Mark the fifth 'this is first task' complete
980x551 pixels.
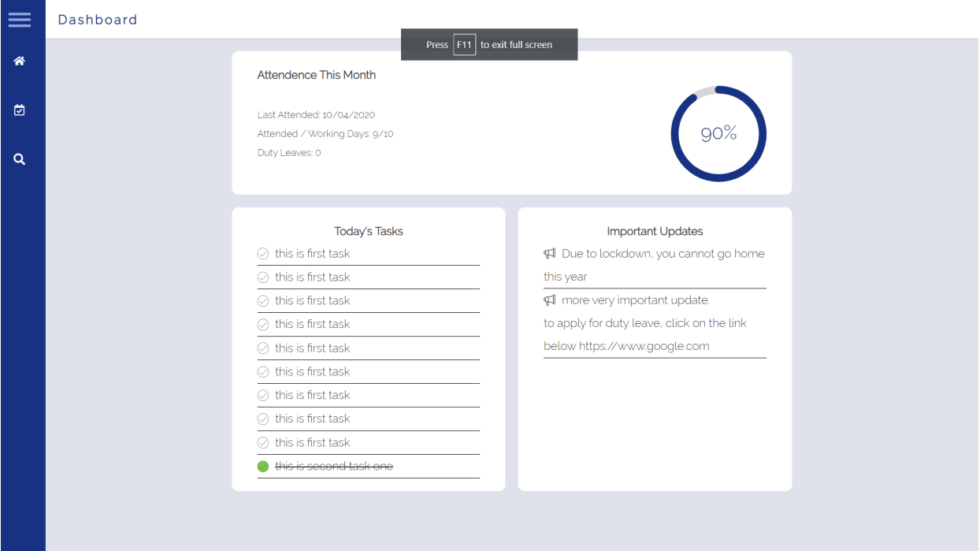[x=262, y=348]
